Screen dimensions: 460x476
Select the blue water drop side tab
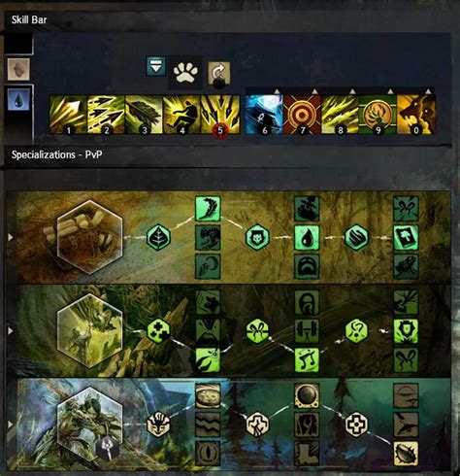pos(18,99)
